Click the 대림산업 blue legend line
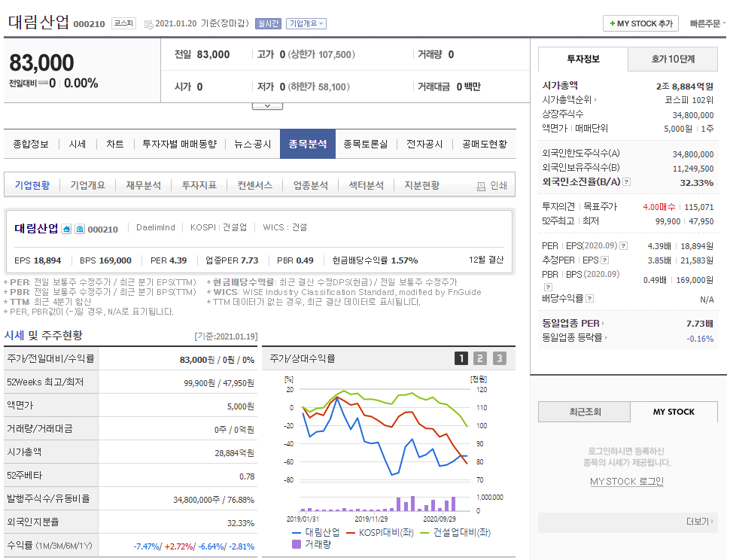Image resolution: width=730 pixels, height=560 pixels. click(x=297, y=533)
